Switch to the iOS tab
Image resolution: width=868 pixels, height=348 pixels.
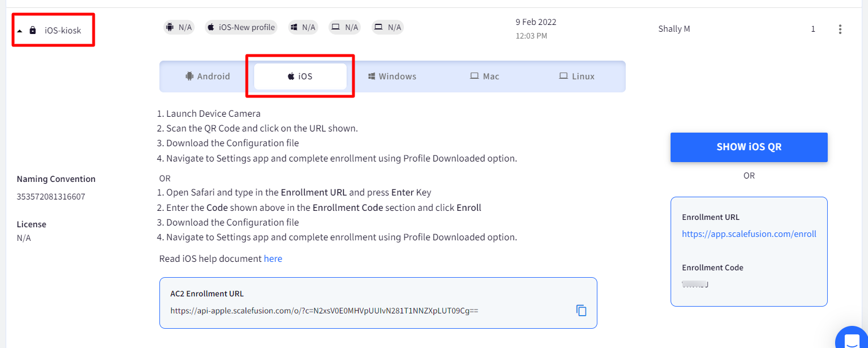[300, 77]
